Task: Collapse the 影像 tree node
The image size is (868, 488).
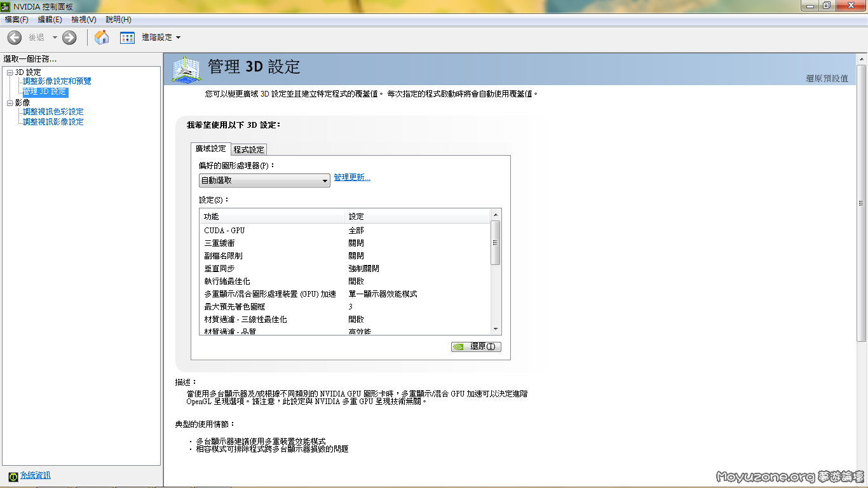Action: 10,102
